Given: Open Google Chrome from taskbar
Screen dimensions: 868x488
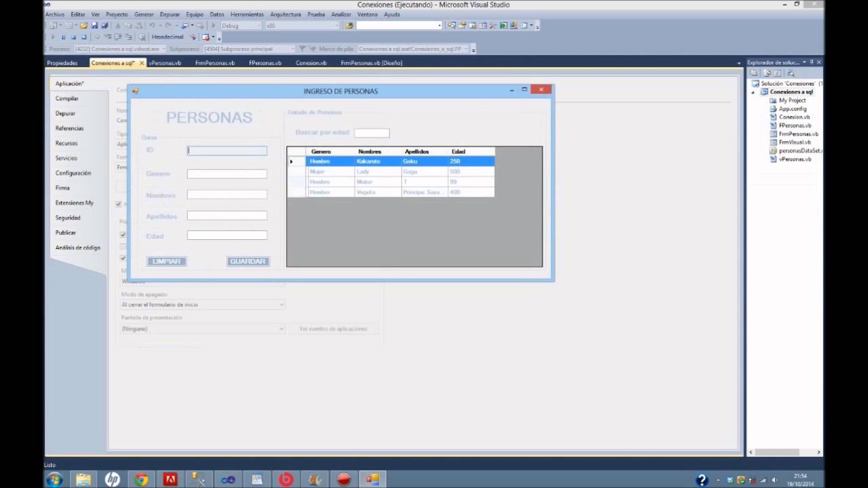Looking at the screenshot, I should (141, 479).
